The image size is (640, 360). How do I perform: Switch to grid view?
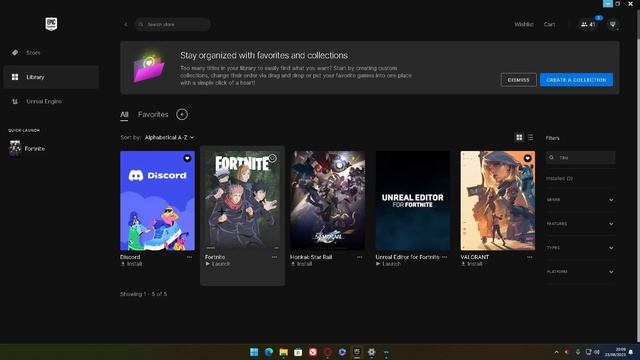coord(519,138)
